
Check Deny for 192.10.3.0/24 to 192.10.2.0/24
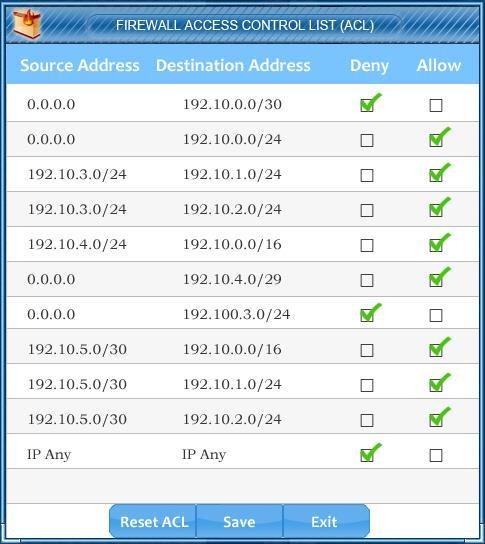coord(367,210)
